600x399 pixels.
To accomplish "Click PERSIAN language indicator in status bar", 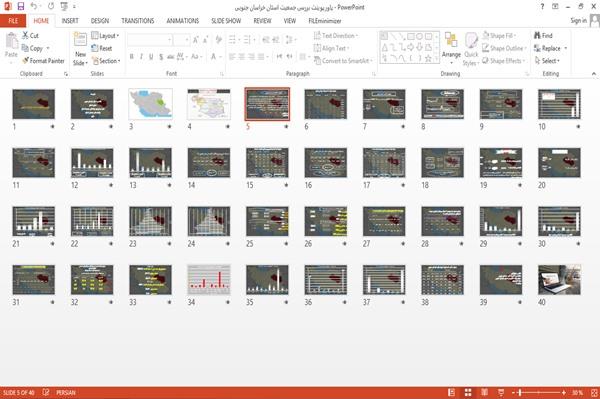I will (x=66, y=392).
